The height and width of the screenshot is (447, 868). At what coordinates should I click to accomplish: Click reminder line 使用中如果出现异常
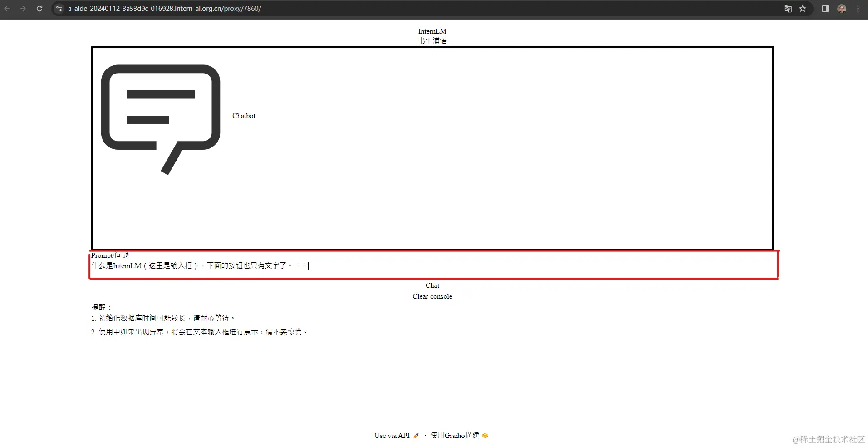click(x=200, y=332)
